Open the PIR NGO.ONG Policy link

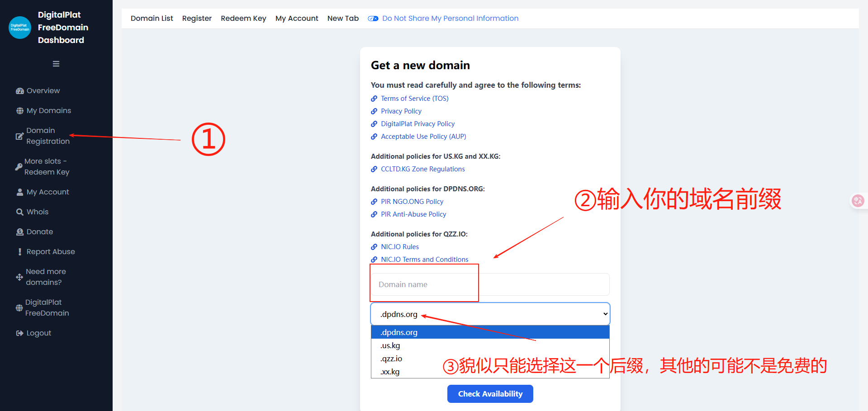pos(412,202)
